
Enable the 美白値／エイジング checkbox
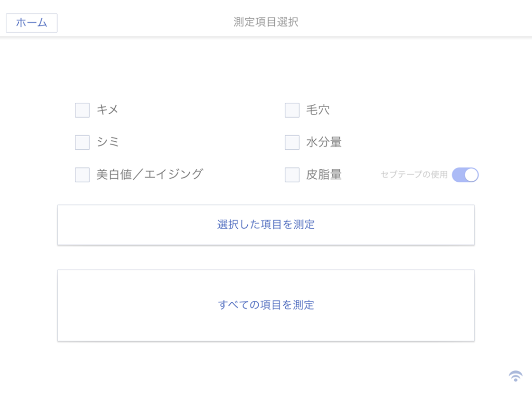pyautogui.click(x=83, y=175)
